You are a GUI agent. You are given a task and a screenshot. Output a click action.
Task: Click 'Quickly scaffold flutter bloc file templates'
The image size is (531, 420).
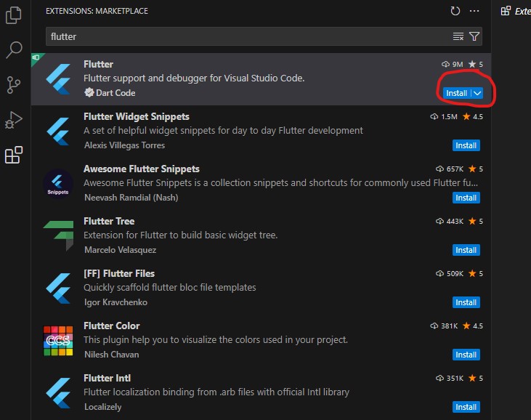pyautogui.click(x=170, y=288)
